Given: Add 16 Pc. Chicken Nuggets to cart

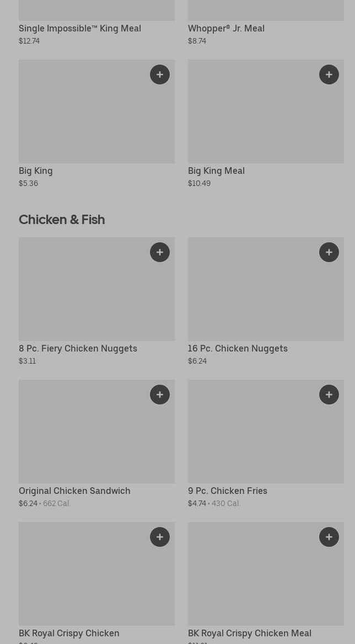Looking at the screenshot, I should tap(329, 252).
